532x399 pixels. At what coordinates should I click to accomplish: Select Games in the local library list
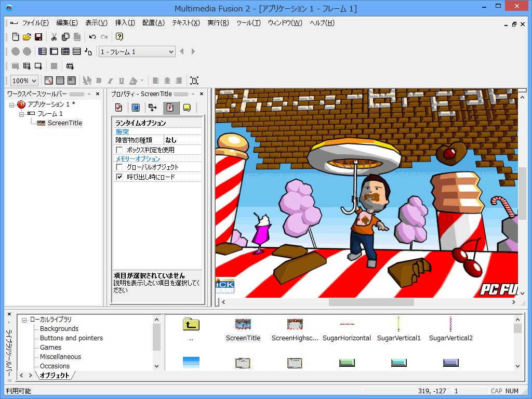click(x=50, y=347)
